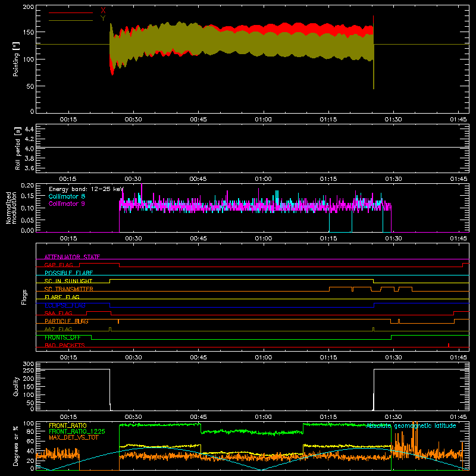The height and width of the screenshot is (476, 476).
Task: Click the cyan "Collimator 8" legend entry
Action: 67,196
